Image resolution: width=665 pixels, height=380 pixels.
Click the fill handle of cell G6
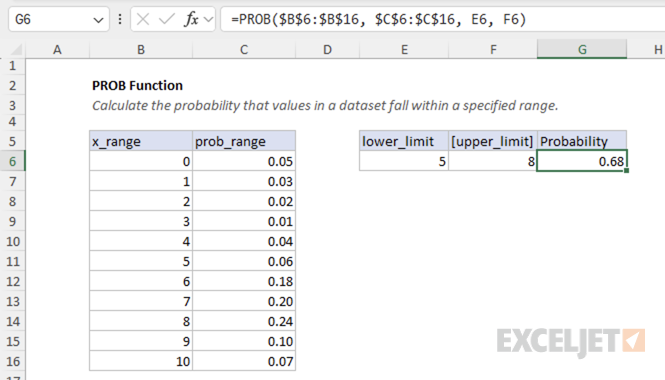click(x=626, y=170)
